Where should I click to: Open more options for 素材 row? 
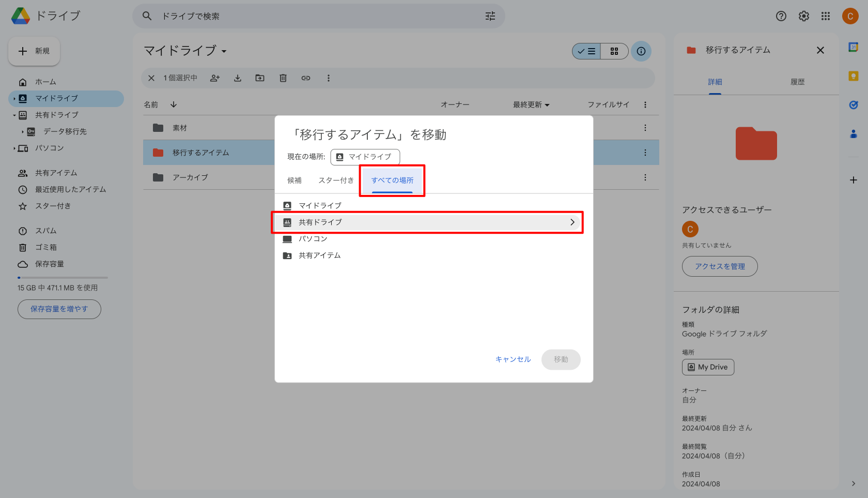click(645, 128)
